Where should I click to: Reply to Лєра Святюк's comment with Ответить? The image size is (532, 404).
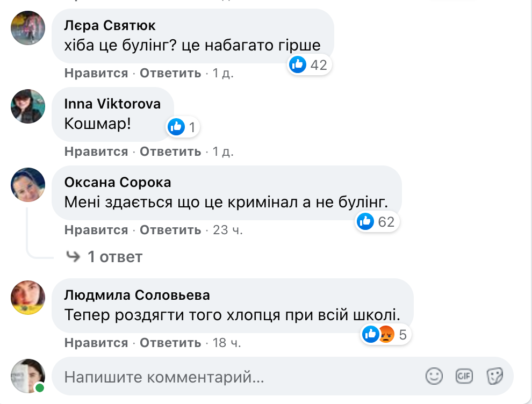coord(170,73)
